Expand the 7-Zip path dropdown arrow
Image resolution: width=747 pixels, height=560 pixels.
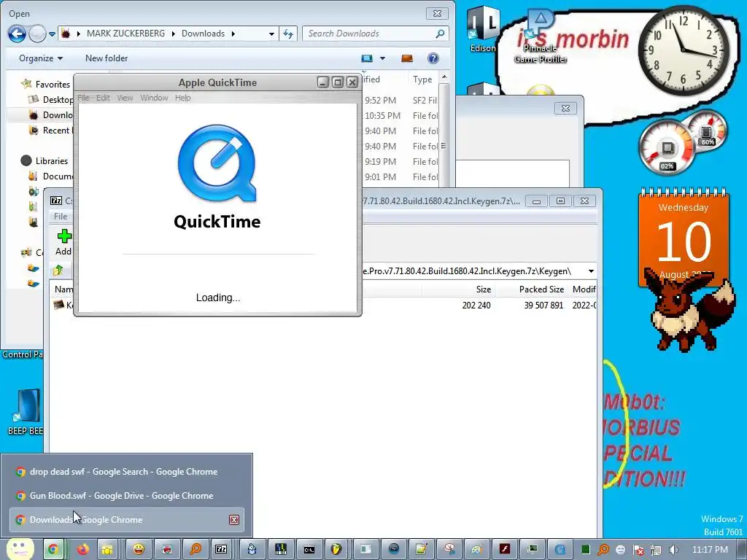point(591,271)
